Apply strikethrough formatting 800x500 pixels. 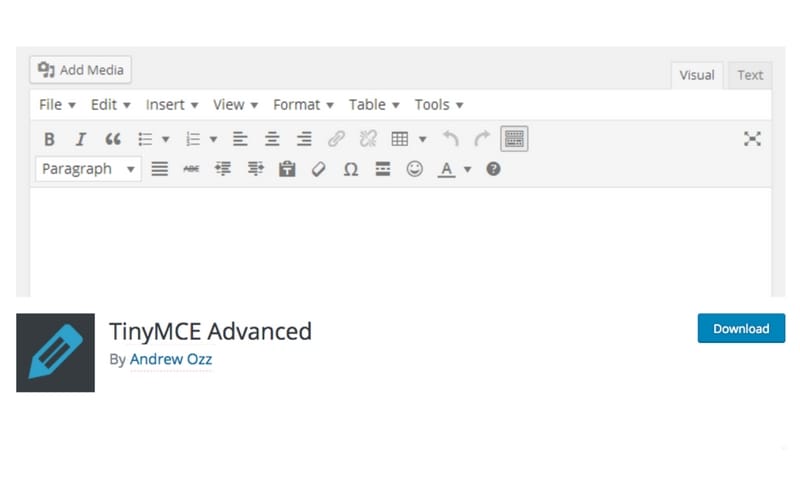(191, 169)
